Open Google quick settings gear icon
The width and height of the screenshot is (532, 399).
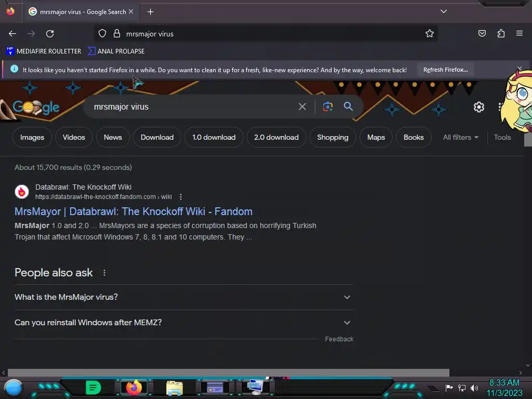point(478,107)
